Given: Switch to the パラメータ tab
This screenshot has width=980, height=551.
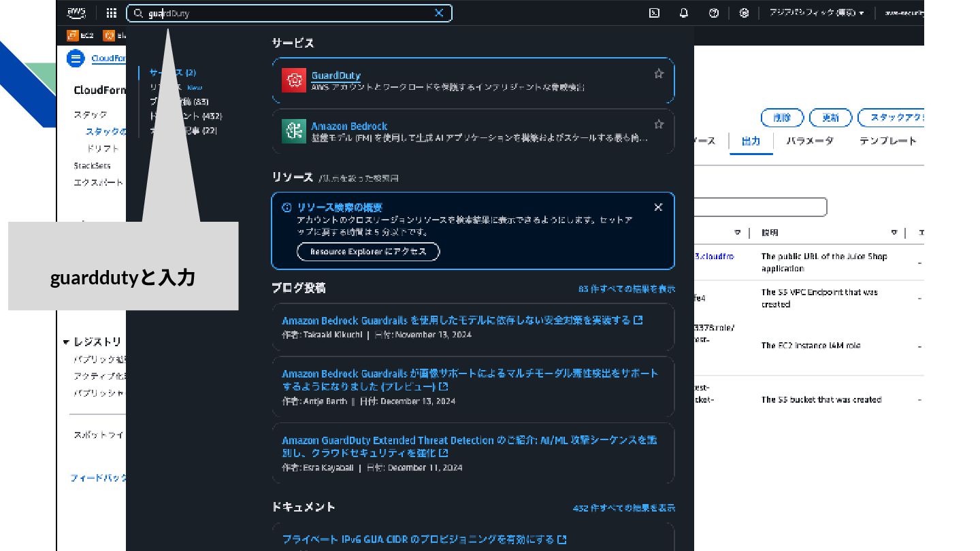Looking at the screenshot, I should 810,141.
